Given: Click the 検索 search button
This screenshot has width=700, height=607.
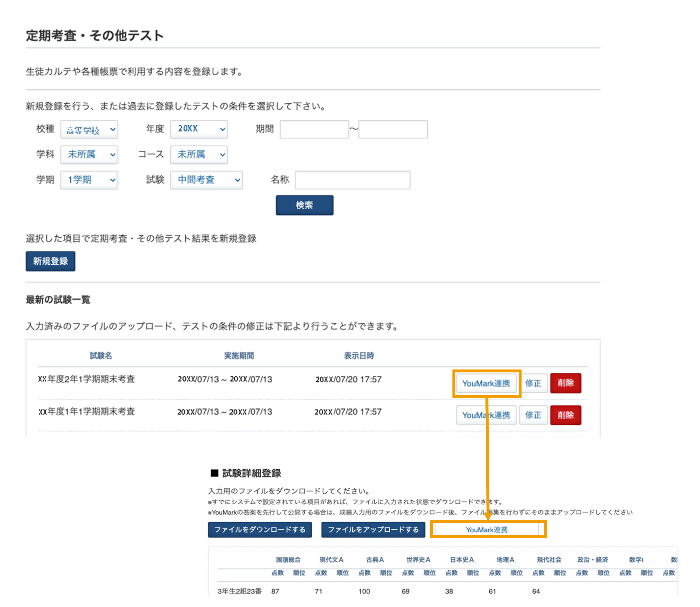Looking at the screenshot, I should [304, 205].
